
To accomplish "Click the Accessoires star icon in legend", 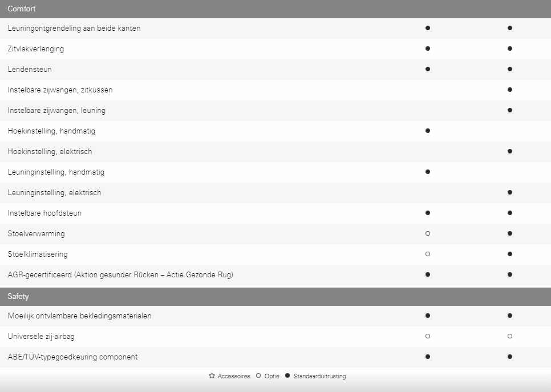I will pos(212,376).
